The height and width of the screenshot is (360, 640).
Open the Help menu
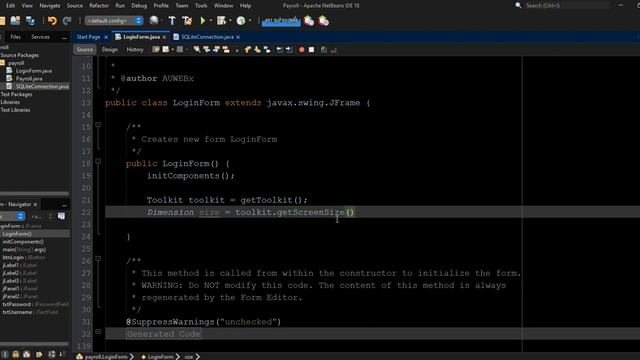click(x=245, y=6)
